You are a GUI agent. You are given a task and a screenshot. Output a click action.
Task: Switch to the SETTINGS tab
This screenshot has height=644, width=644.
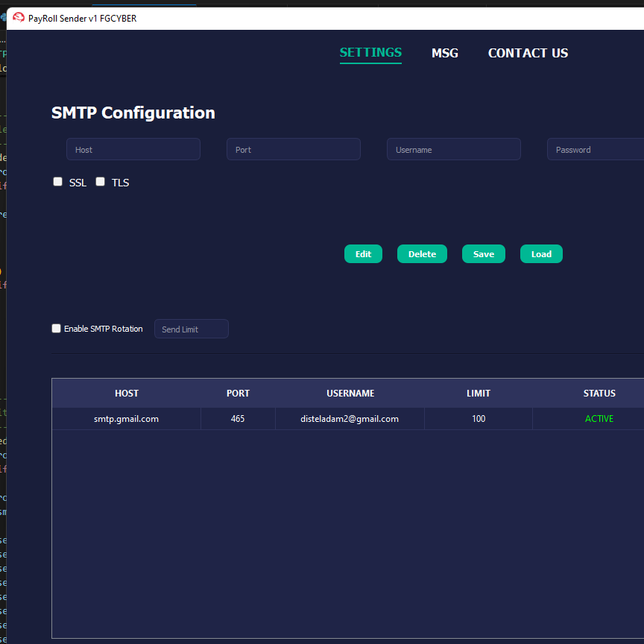(x=370, y=53)
